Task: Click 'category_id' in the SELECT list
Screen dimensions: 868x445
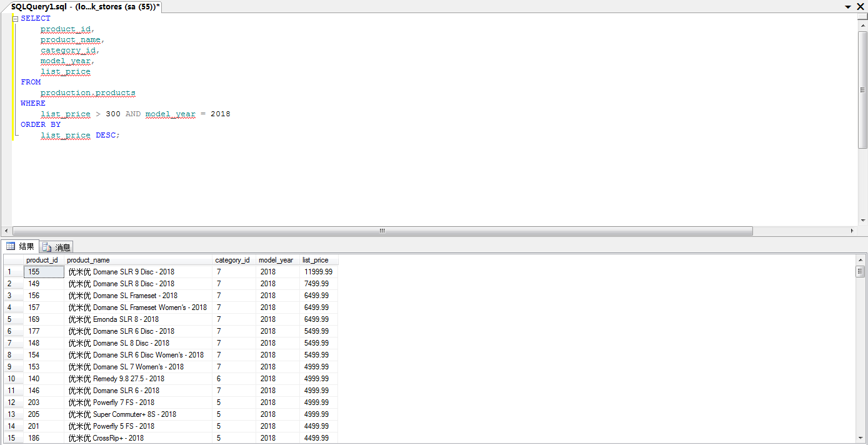Action: coord(68,51)
